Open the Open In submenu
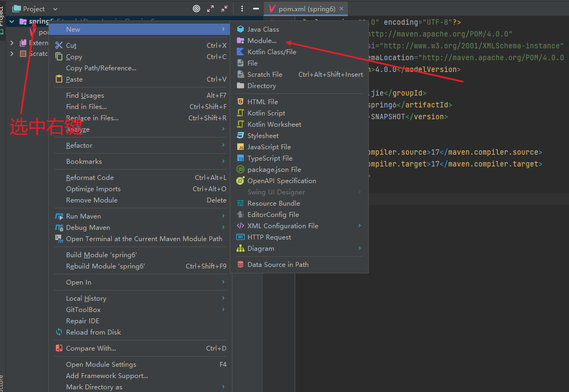The image size is (569, 392). coord(140,282)
